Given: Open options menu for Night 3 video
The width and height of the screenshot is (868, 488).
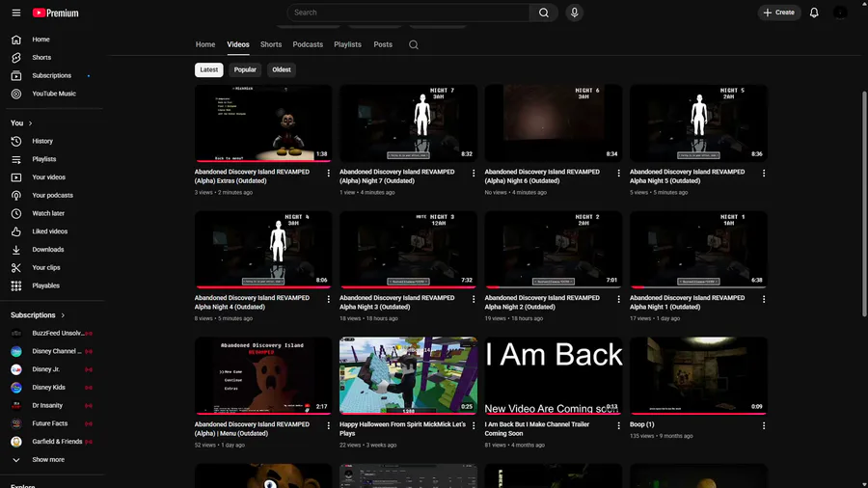Looking at the screenshot, I should (x=474, y=299).
